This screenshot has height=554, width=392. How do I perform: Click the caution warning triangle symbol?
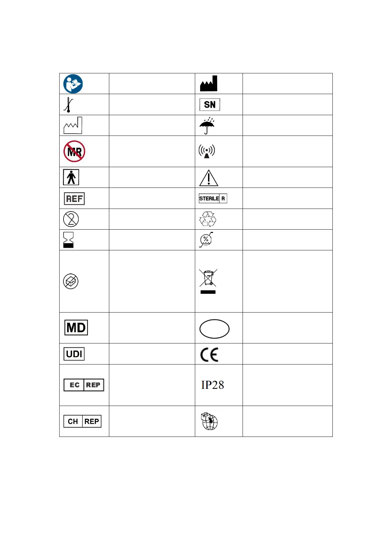click(x=208, y=178)
